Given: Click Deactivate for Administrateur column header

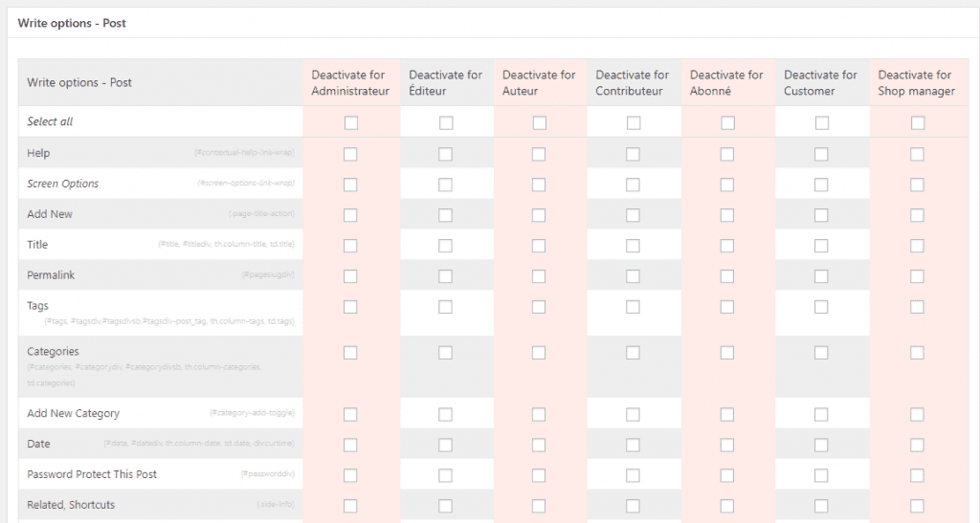Looking at the screenshot, I should [350, 83].
